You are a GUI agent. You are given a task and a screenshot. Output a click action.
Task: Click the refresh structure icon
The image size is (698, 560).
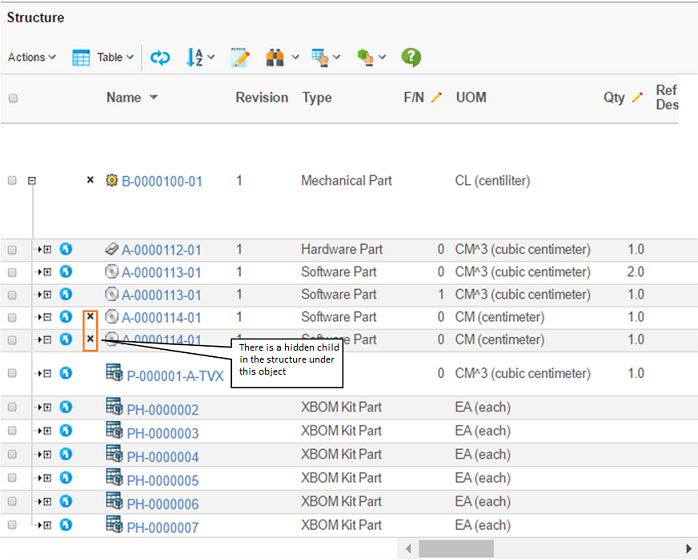click(x=160, y=58)
